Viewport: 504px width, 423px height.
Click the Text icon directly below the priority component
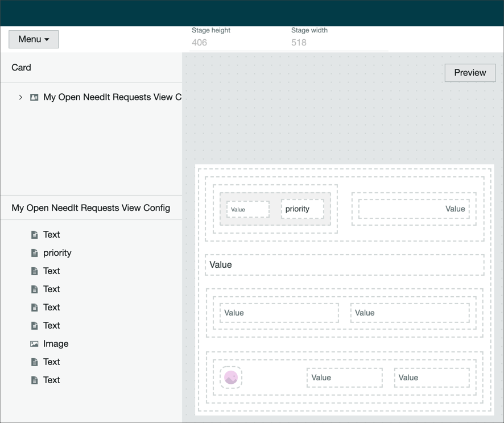coord(35,271)
